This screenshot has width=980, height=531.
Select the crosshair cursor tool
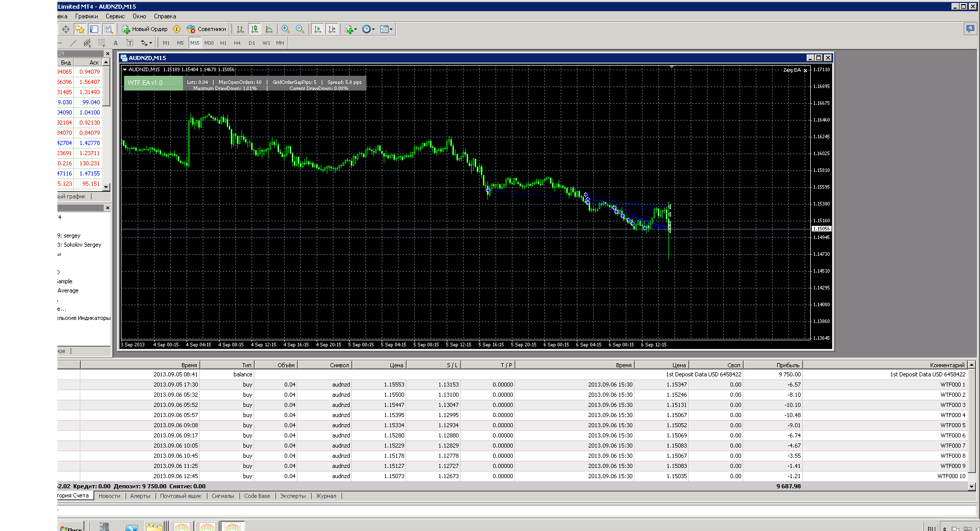point(66,29)
